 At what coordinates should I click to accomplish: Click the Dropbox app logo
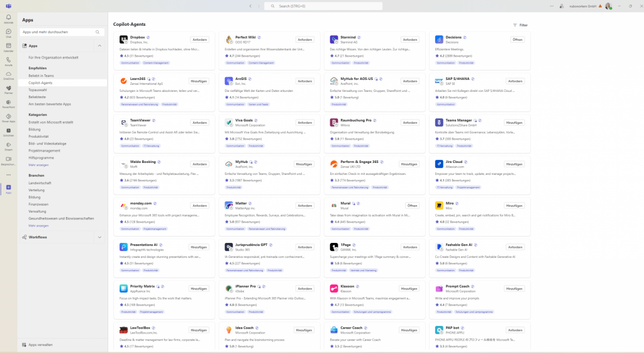[124, 40]
